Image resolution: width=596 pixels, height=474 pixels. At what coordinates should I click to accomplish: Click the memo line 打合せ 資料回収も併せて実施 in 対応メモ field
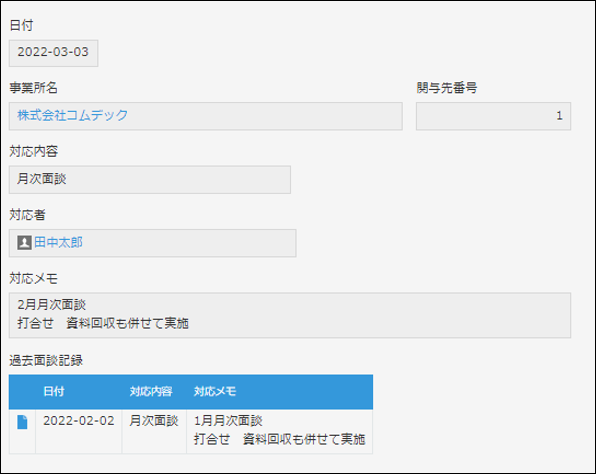point(103,323)
